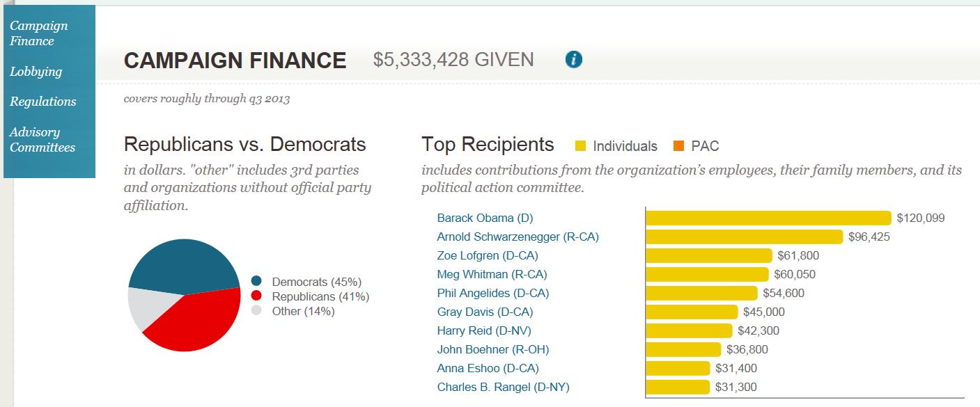
Task: Open Phil Angelides (D-CA) recipient page
Action: pos(493,293)
